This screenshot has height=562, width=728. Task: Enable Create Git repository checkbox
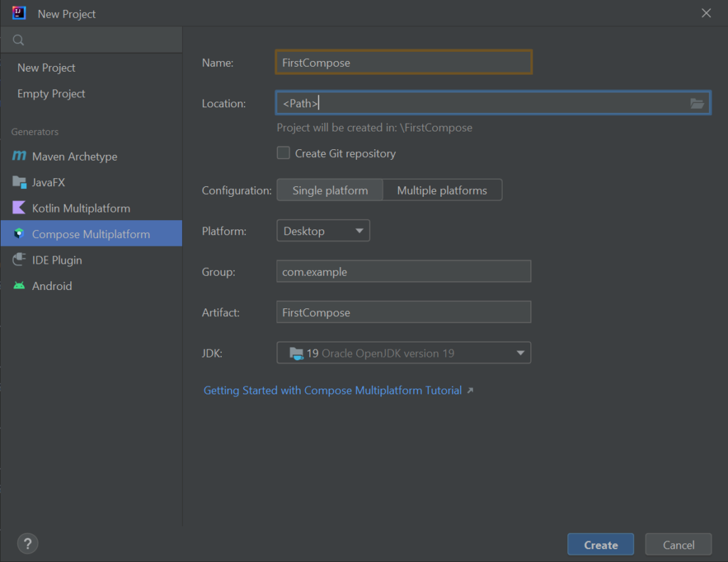click(x=283, y=153)
